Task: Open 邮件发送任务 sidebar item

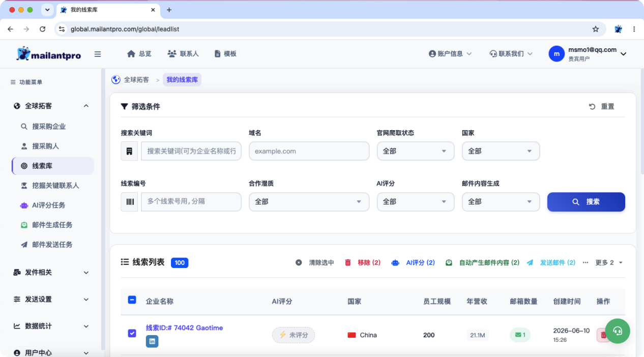Action: tap(52, 245)
